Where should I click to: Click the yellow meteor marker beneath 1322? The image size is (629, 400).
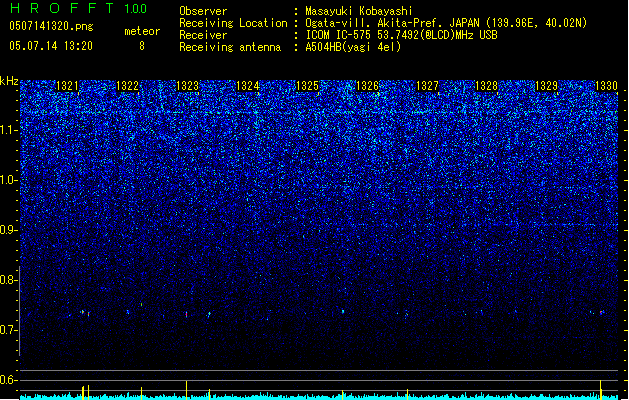coord(141,393)
